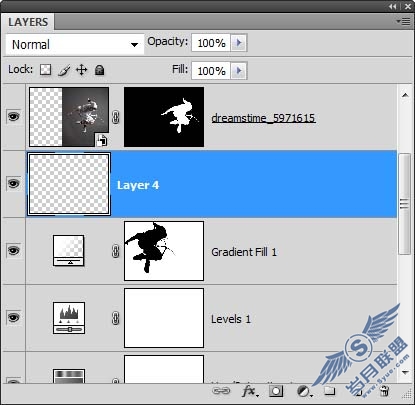Open the Fill slider arrow

239,71
